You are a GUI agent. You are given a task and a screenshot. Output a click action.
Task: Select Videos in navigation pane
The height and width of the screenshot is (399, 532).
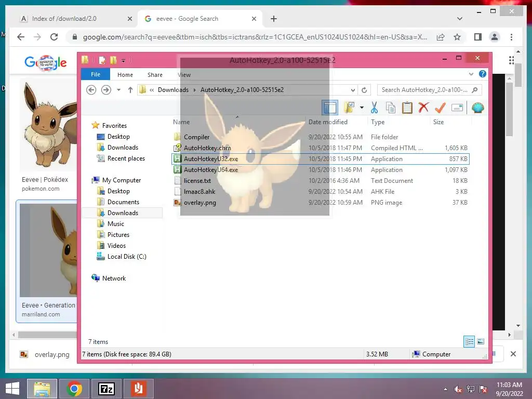[x=116, y=246]
